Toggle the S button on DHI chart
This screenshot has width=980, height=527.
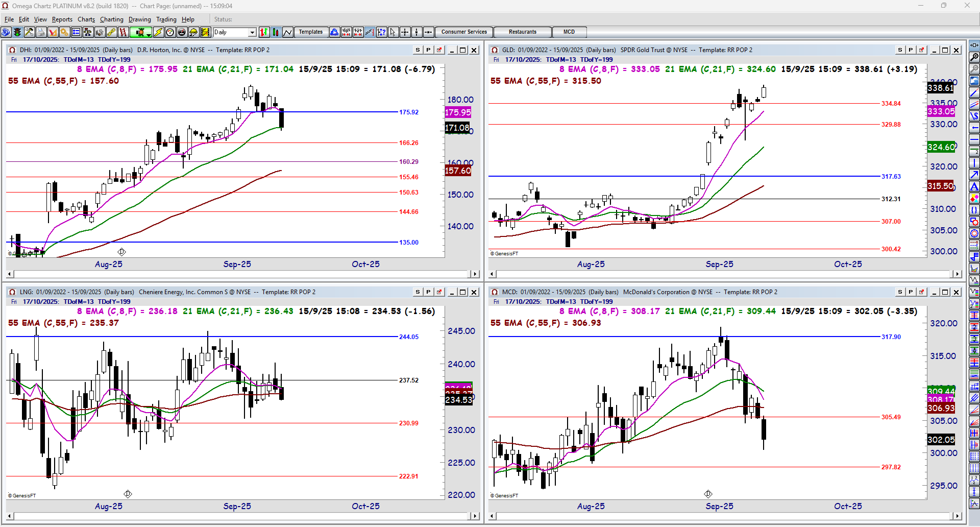click(x=418, y=50)
